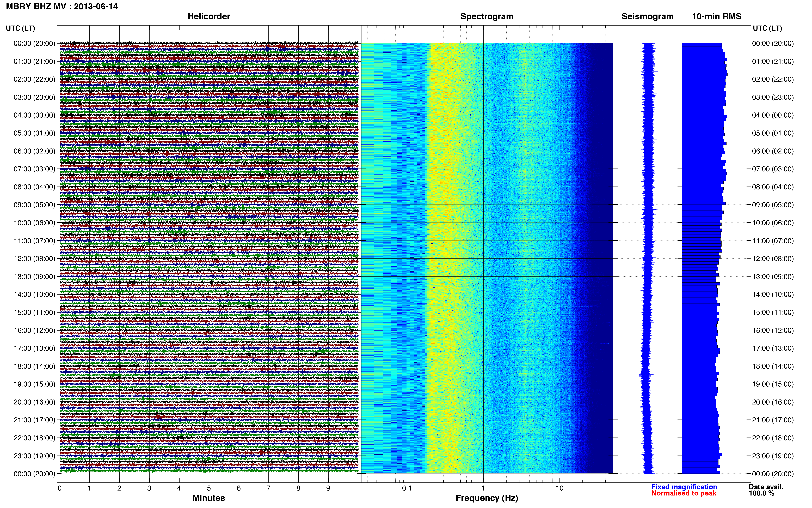This screenshot has width=812, height=508.
Task: Click left time label 21:00 (17:00)
Action: pyautogui.click(x=34, y=420)
